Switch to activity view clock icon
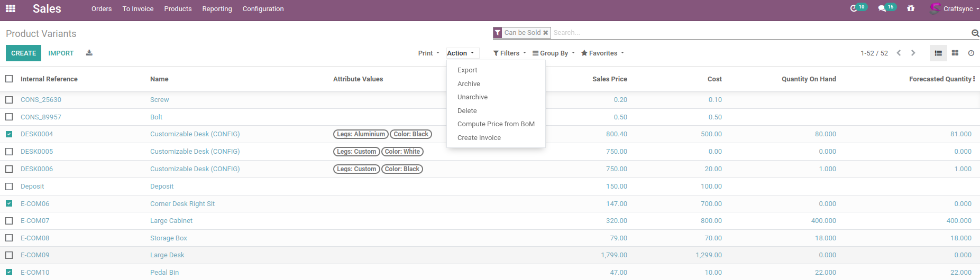Viewport: 980px width, 280px height. [x=971, y=53]
